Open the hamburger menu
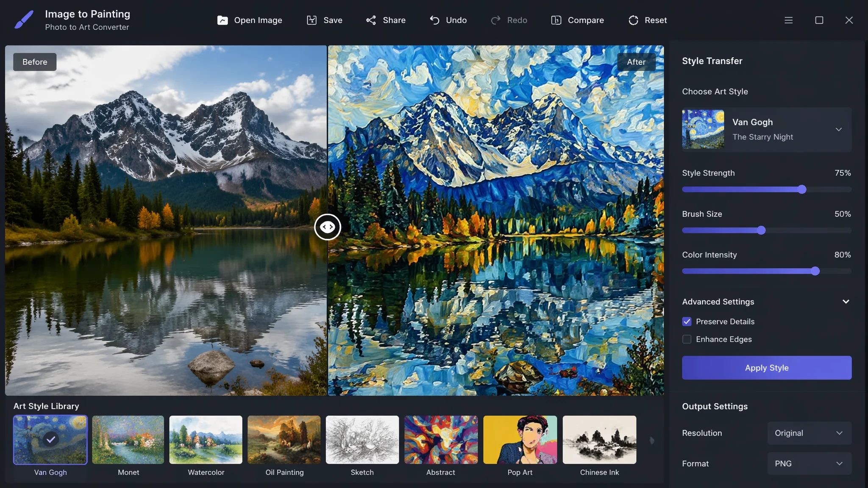Viewport: 868px width, 488px height. (788, 20)
